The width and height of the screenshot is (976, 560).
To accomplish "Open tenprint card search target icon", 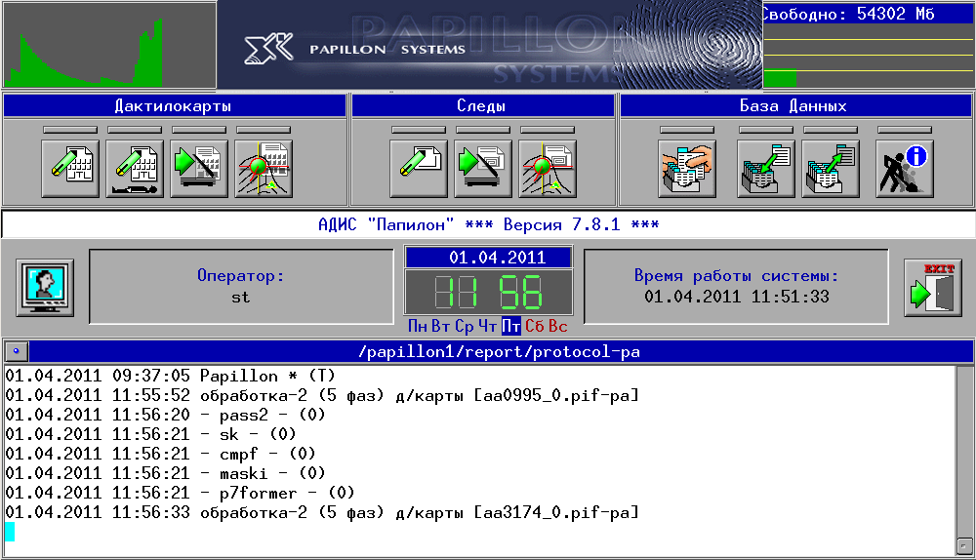I will [x=264, y=169].
